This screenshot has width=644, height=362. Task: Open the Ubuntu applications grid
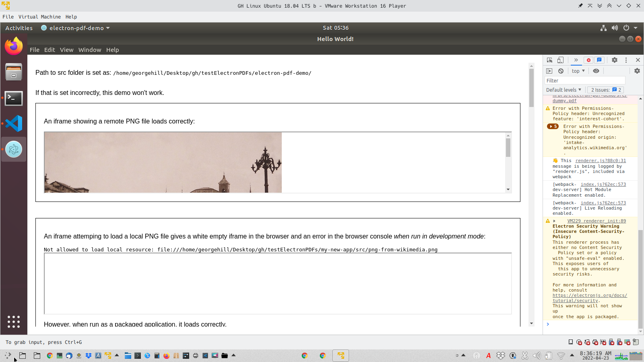(x=14, y=322)
